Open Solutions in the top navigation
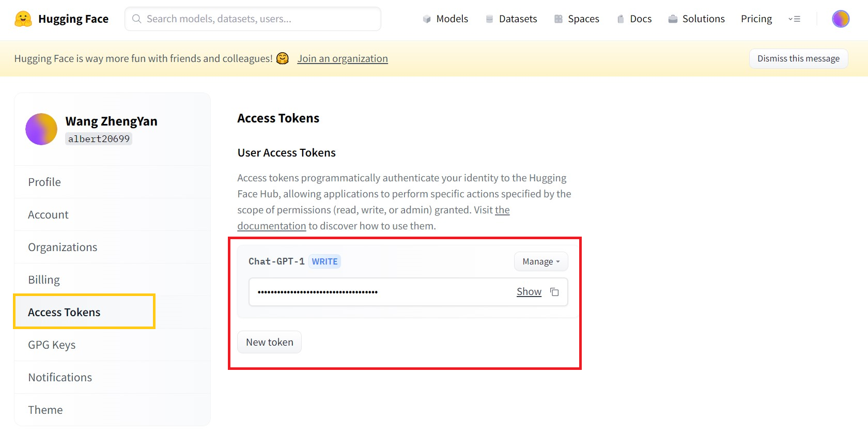Screen dimensions: 868x435 696,19
